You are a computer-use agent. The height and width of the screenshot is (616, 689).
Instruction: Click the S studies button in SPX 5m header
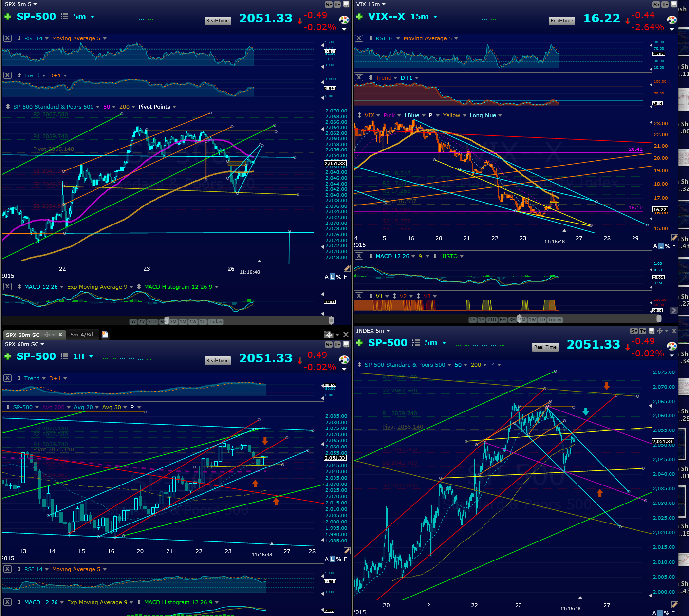(x=329, y=4)
